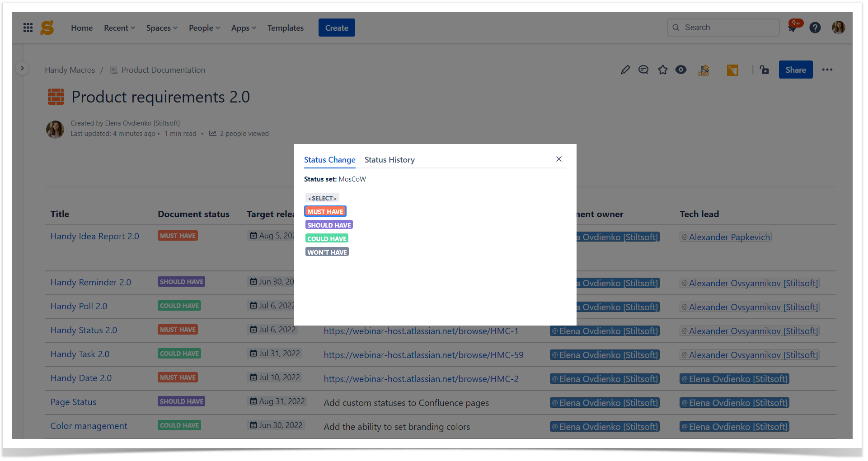Open the Spaces dropdown menu
This screenshot has height=461, width=868.
[162, 28]
